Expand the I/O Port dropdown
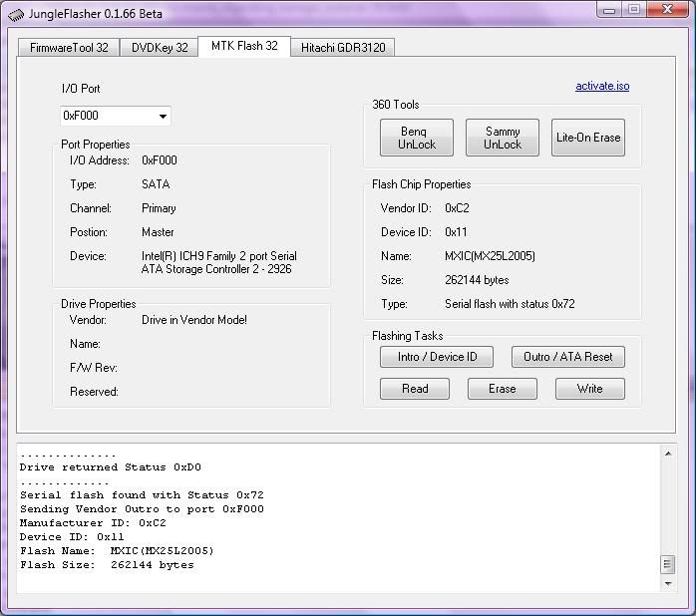The image size is (696, 616). pos(163,117)
